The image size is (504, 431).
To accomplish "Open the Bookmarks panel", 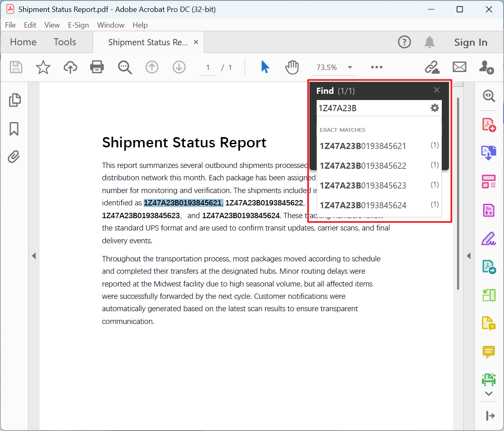I will 14,129.
